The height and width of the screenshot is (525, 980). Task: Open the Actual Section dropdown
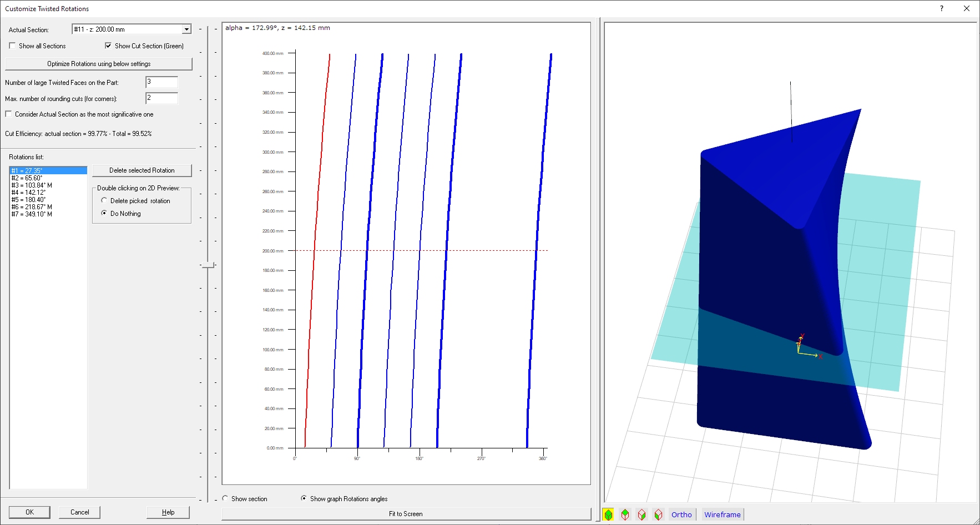click(186, 29)
